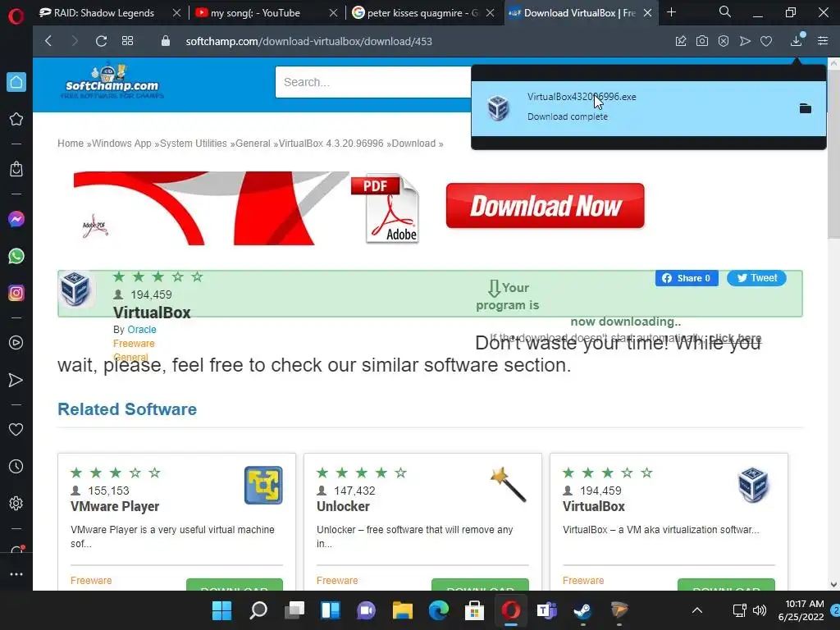The height and width of the screenshot is (630, 840).
Task: Open Instagram in Opera sidebar
Action: 16,293
